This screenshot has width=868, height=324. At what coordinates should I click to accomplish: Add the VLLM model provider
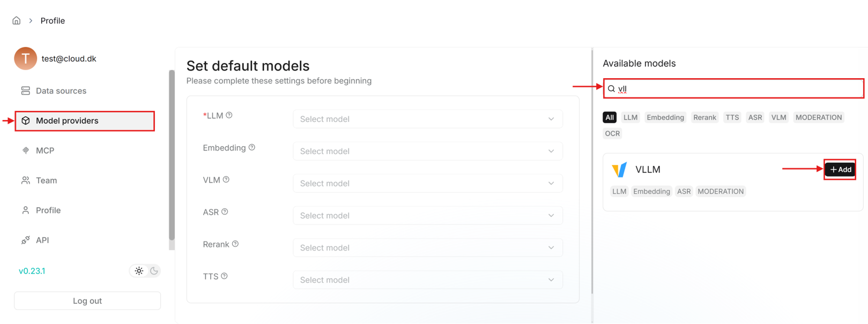click(x=840, y=170)
